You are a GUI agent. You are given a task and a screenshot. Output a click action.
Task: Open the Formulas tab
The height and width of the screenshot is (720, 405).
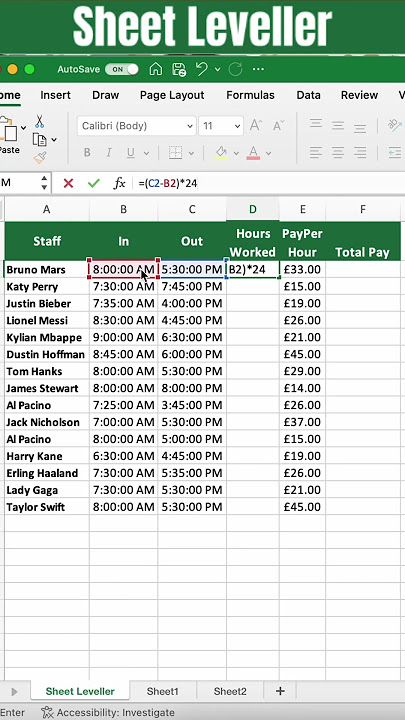tap(250, 95)
